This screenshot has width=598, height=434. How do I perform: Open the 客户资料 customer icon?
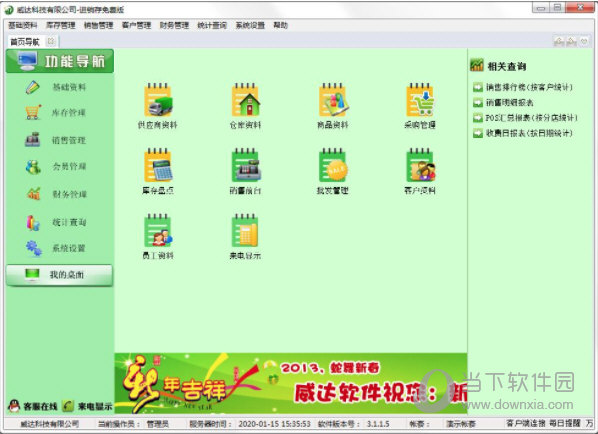point(420,165)
